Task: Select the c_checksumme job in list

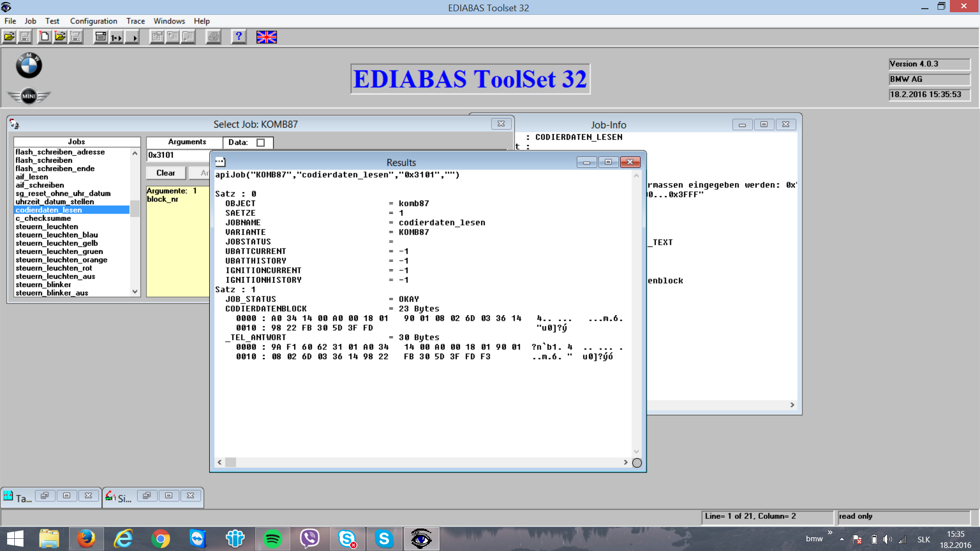Action: coord(43,218)
